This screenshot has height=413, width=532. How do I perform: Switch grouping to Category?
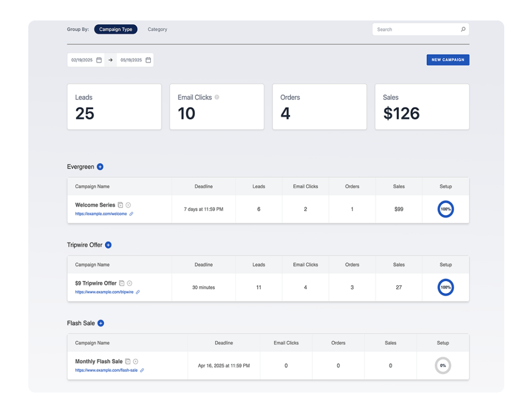tap(157, 29)
